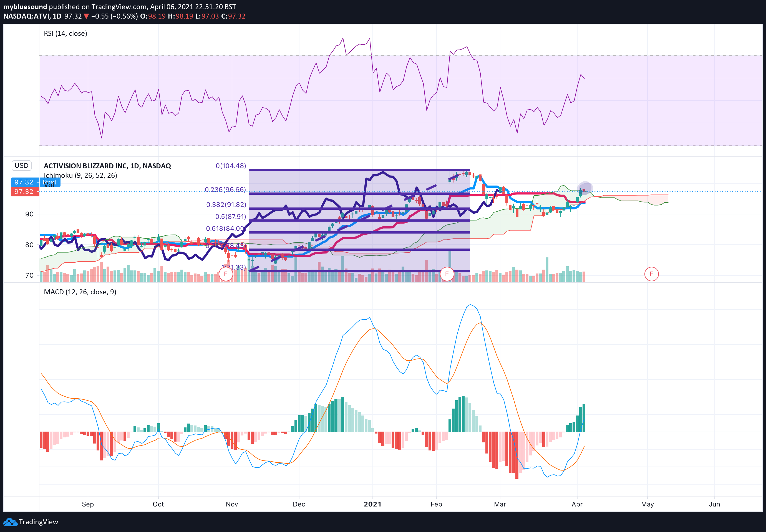Screen dimensions: 766x532
Task: Click the 90 price axis label
Action: point(29,214)
